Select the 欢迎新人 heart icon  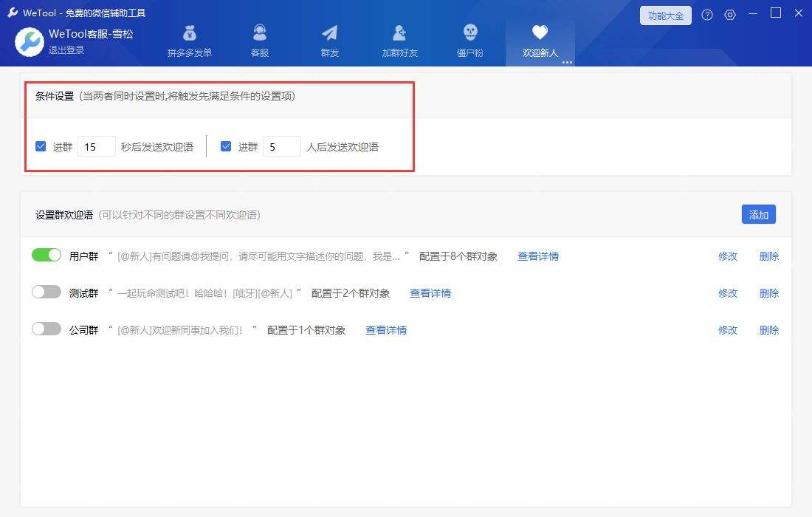click(x=540, y=32)
